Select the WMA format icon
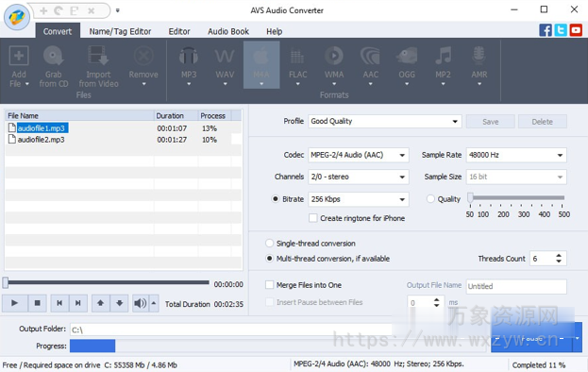 [x=334, y=57]
